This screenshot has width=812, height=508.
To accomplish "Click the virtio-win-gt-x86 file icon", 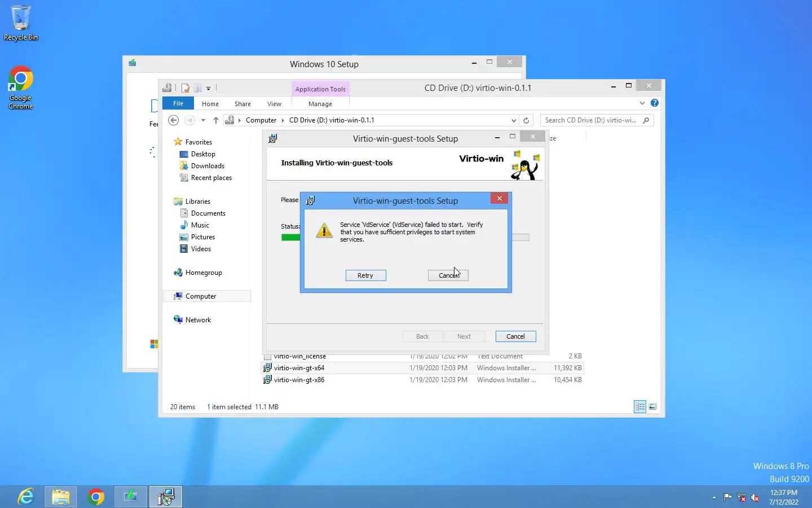I will [267, 380].
